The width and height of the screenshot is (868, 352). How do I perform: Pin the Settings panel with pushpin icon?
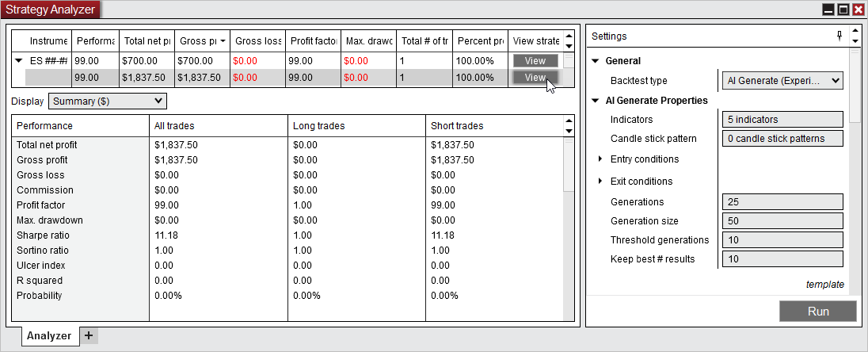click(x=839, y=36)
